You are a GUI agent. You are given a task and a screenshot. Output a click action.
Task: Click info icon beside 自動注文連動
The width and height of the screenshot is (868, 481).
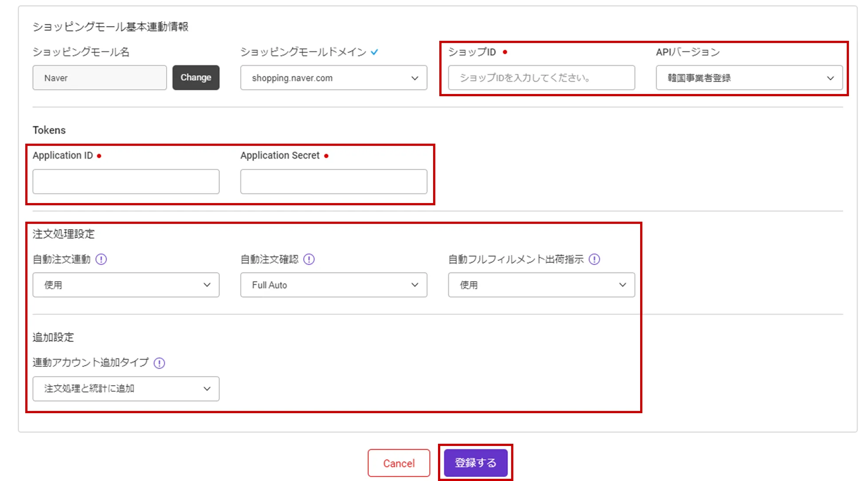point(101,259)
